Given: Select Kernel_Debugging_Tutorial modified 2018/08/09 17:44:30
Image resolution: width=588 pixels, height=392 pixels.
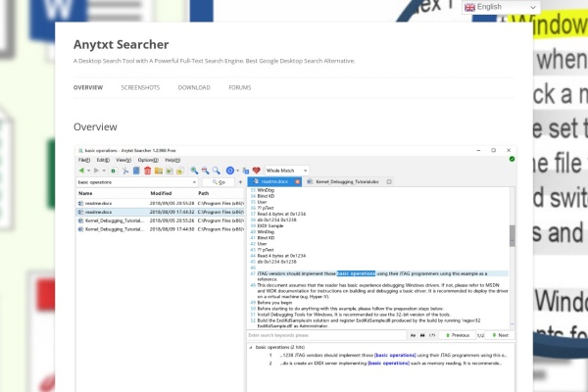Looking at the screenshot, I should (161, 229).
